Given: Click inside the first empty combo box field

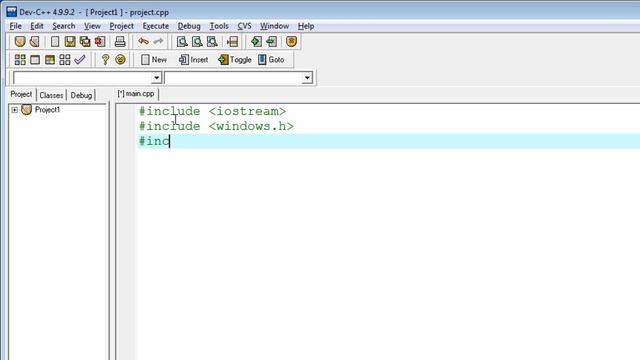Looking at the screenshot, I should pyautogui.click(x=82, y=78).
